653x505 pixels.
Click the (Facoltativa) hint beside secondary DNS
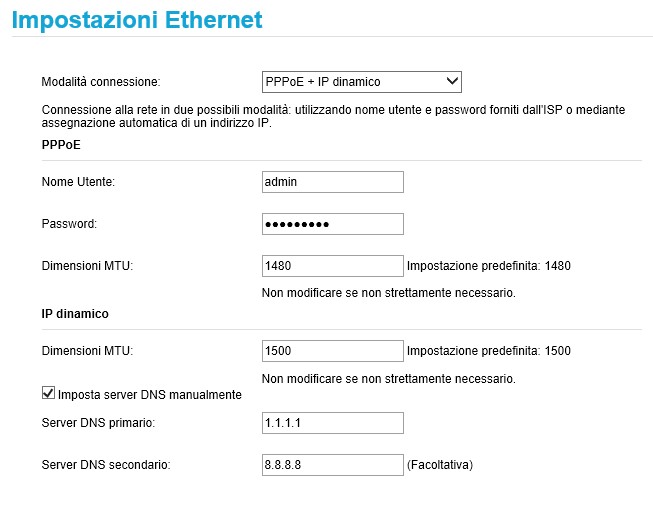pyautogui.click(x=440, y=465)
